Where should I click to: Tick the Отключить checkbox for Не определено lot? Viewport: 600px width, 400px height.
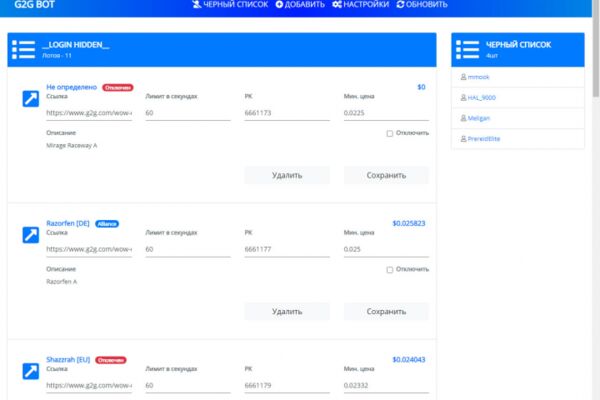point(390,134)
